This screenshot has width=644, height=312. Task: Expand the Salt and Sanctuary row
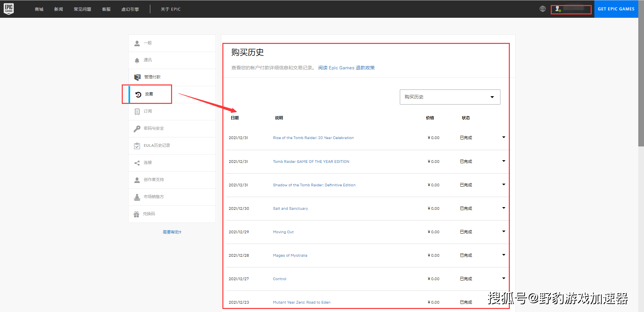503,208
